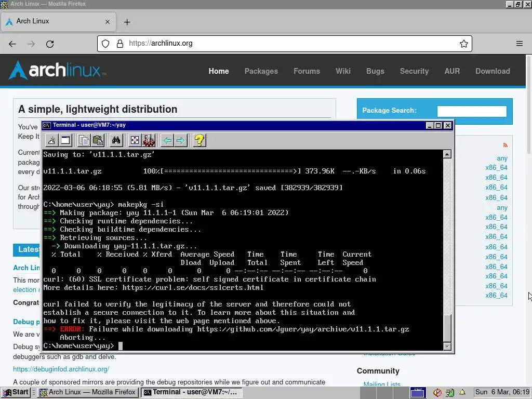
Task: Open the Wiki nav item
Action: pyautogui.click(x=343, y=71)
